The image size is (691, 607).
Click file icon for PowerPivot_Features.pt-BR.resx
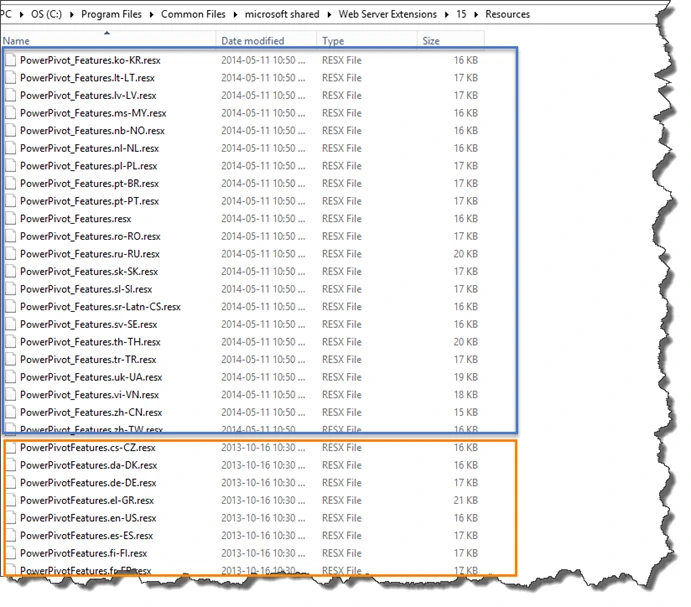point(11,184)
